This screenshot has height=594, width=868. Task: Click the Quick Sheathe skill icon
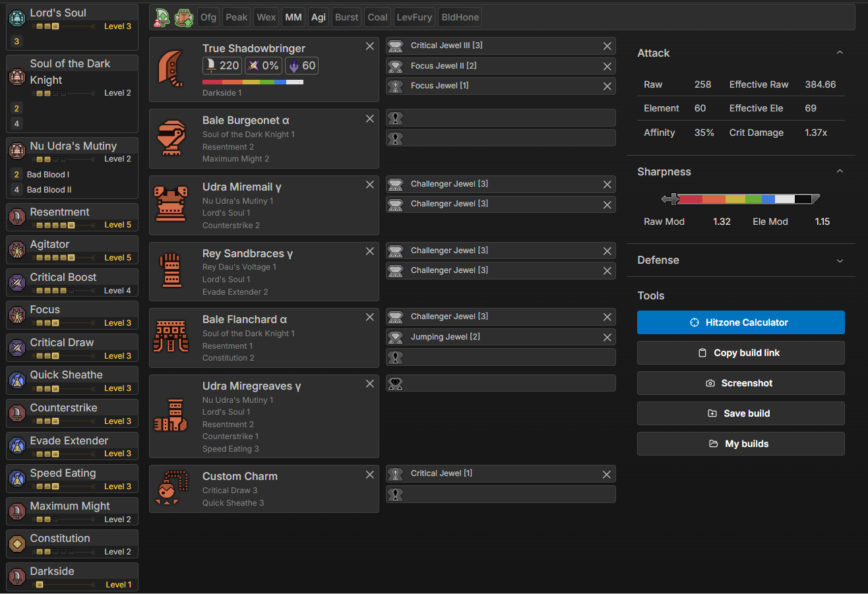pos(17,380)
